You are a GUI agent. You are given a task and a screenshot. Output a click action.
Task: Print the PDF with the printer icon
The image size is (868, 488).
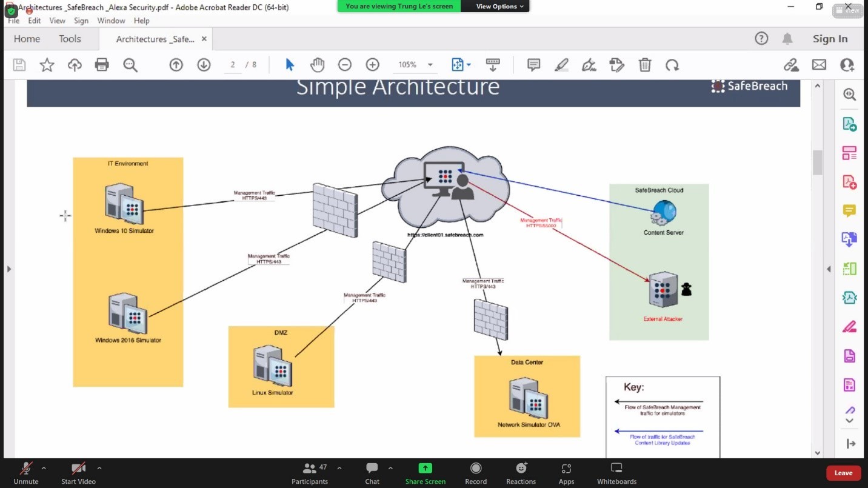[102, 65]
